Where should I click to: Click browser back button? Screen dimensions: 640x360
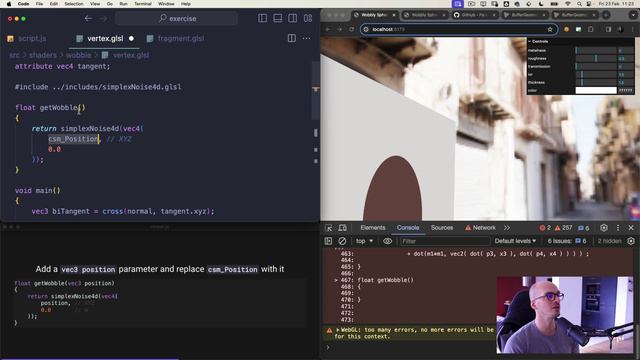tap(328, 29)
